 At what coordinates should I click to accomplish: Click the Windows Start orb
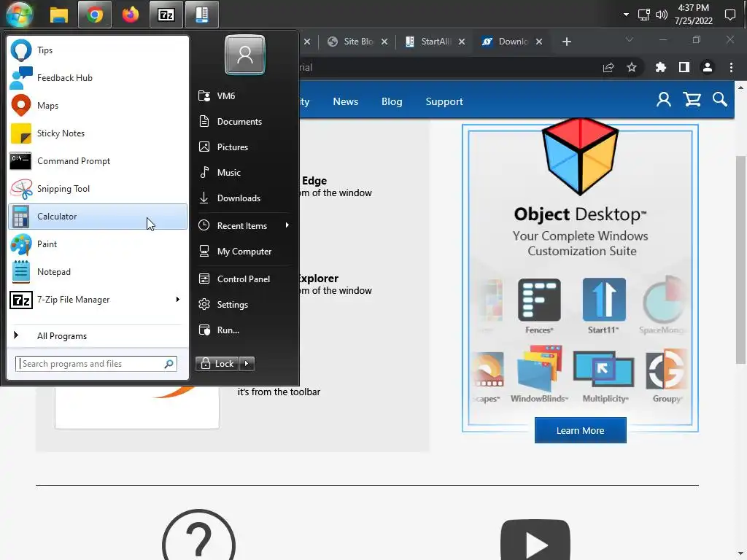click(x=19, y=15)
